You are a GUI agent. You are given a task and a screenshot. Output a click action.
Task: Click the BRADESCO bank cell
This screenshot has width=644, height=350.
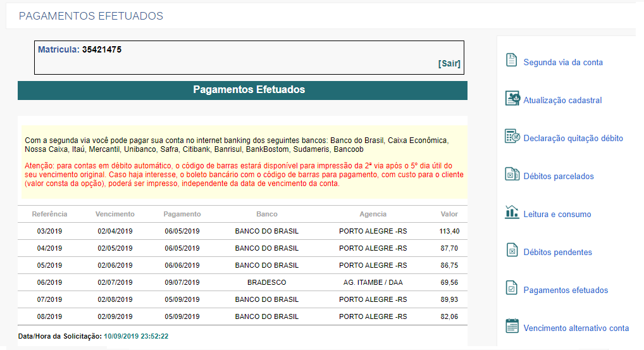267,283
